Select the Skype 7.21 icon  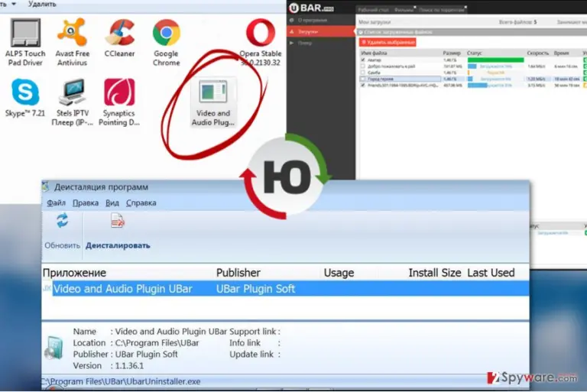coord(25,92)
